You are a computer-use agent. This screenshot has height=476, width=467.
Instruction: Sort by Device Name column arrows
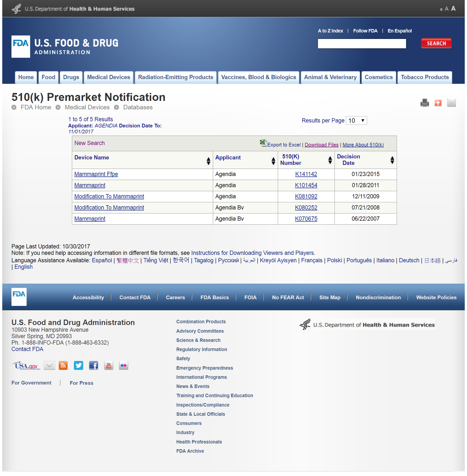[208, 161]
